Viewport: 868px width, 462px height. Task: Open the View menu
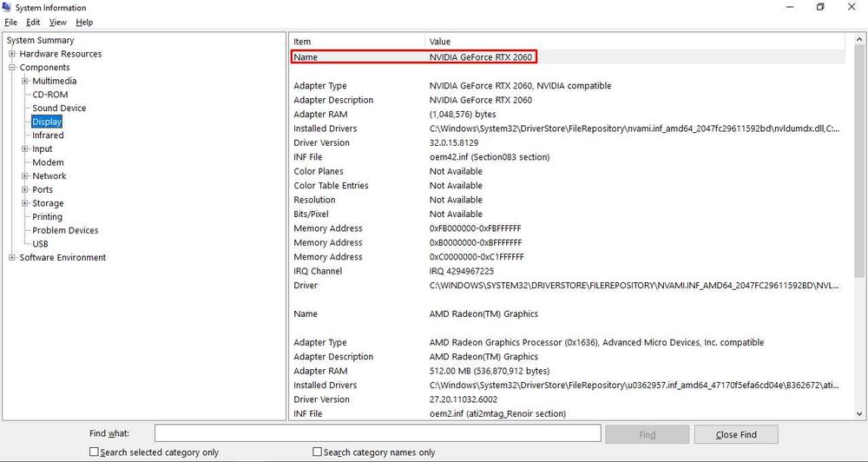tap(57, 23)
